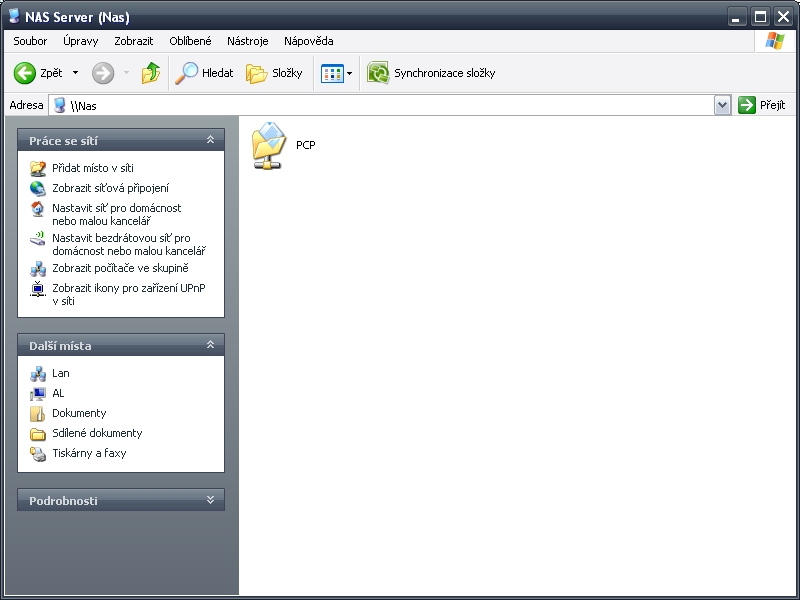The height and width of the screenshot is (600, 800).
Task: Start Synchronizace složky
Action: (431, 73)
